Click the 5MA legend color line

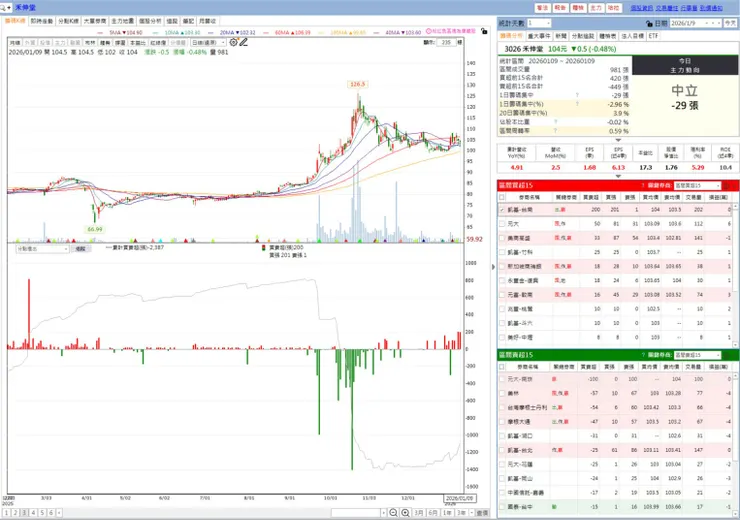[100, 33]
